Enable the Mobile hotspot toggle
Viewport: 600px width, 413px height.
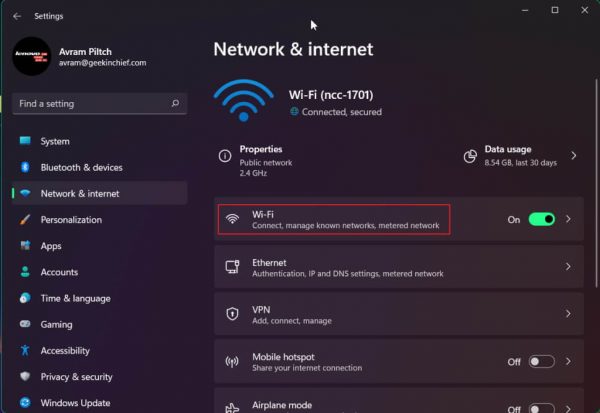pyautogui.click(x=541, y=361)
